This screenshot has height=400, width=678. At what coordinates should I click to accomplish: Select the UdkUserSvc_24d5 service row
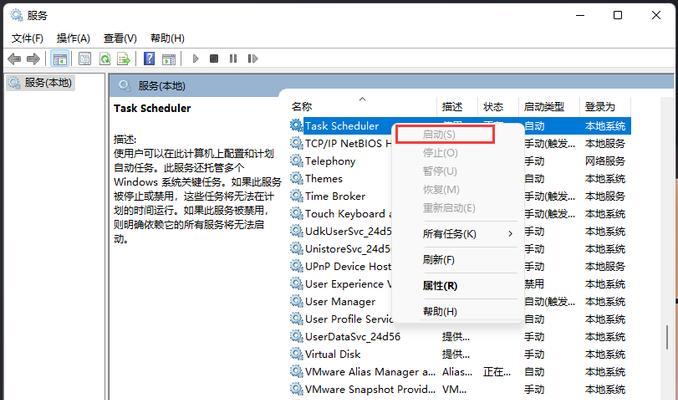460,231
